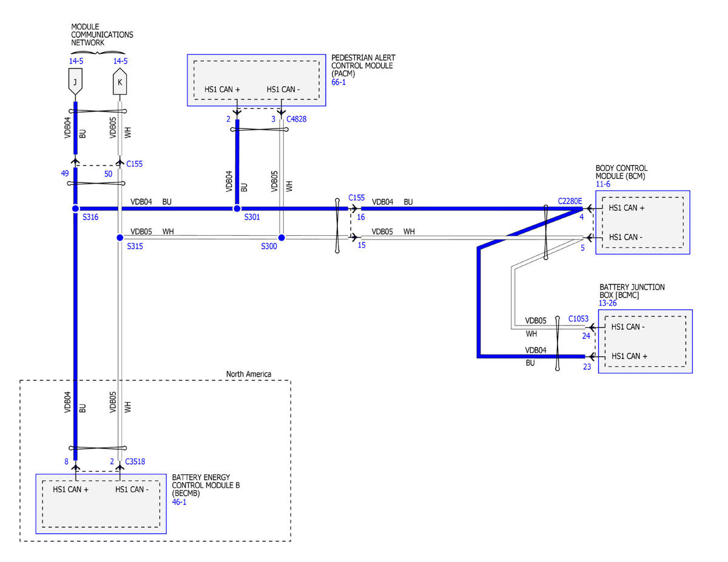Screen dimensions: 728x562
Task: Select the Pedestrian Alert Control Module box
Action: pos(257,80)
